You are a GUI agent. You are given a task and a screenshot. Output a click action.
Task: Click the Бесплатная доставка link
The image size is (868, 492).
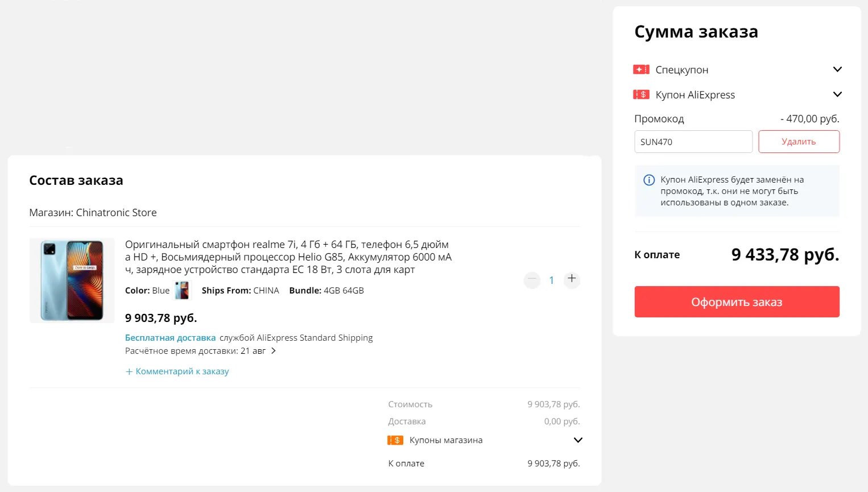pyautogui.click(x=170, y=338)
